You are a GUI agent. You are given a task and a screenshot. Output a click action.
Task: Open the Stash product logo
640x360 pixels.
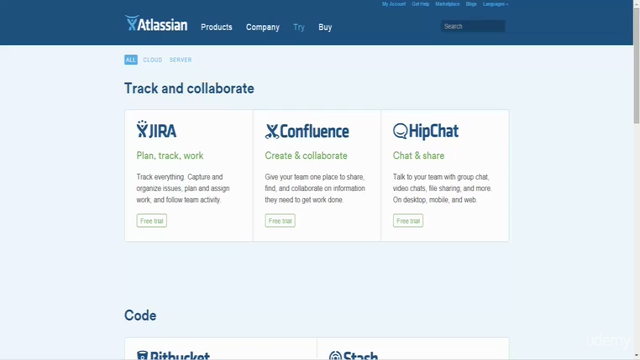(353, 355)
